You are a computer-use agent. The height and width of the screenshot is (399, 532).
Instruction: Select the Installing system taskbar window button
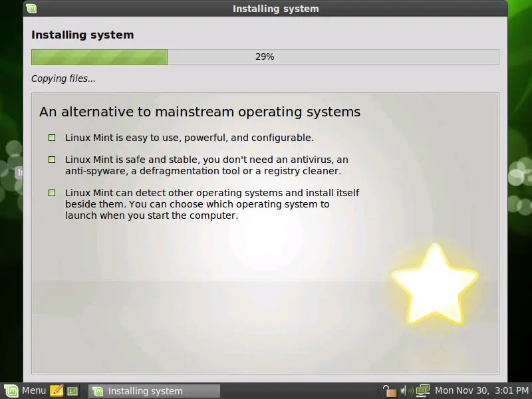click(x=154, y=391)
